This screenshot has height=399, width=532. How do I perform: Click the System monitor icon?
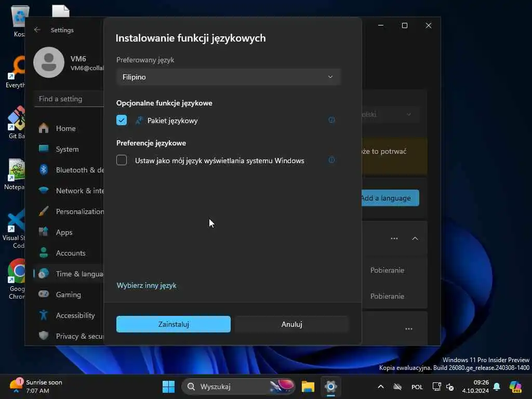pyautogui.click(x=44, y=149)
